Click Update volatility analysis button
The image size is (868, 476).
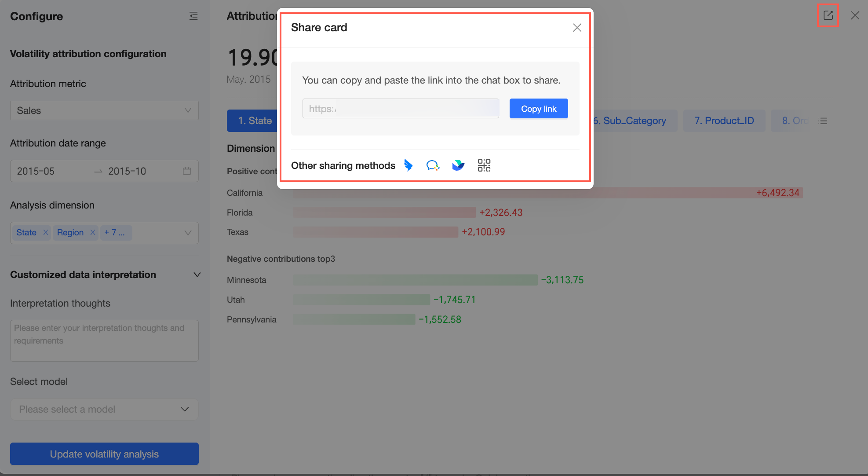104,454
